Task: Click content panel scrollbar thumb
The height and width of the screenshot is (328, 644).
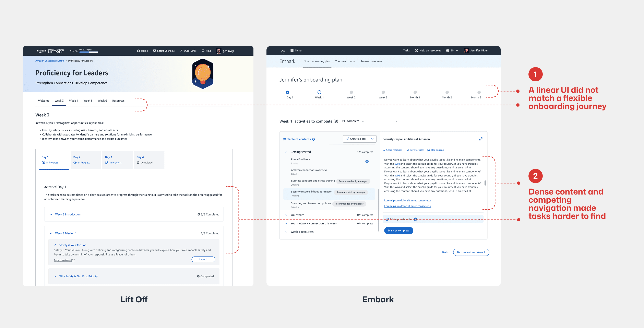Action: [x=485, y=183]
